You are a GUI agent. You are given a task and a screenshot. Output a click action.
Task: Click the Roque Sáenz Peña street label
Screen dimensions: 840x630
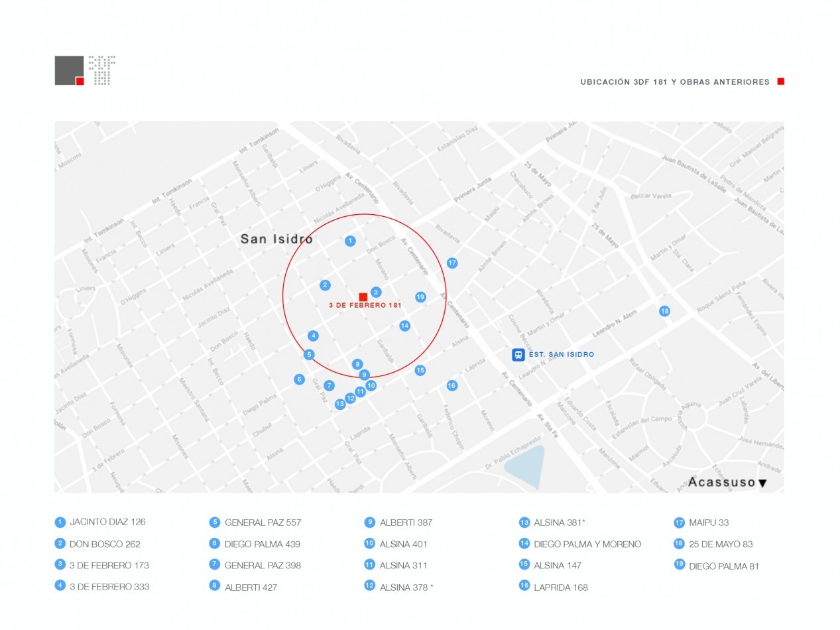[x=721, y=298]
